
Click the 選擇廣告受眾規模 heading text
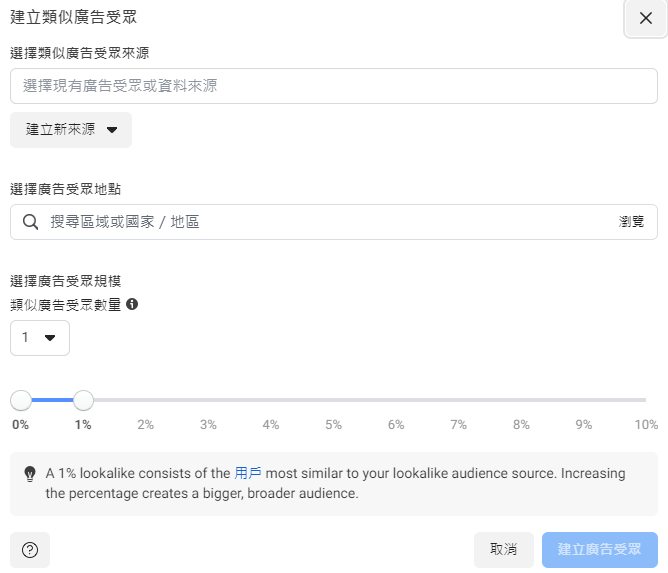(x=66, y=281)
